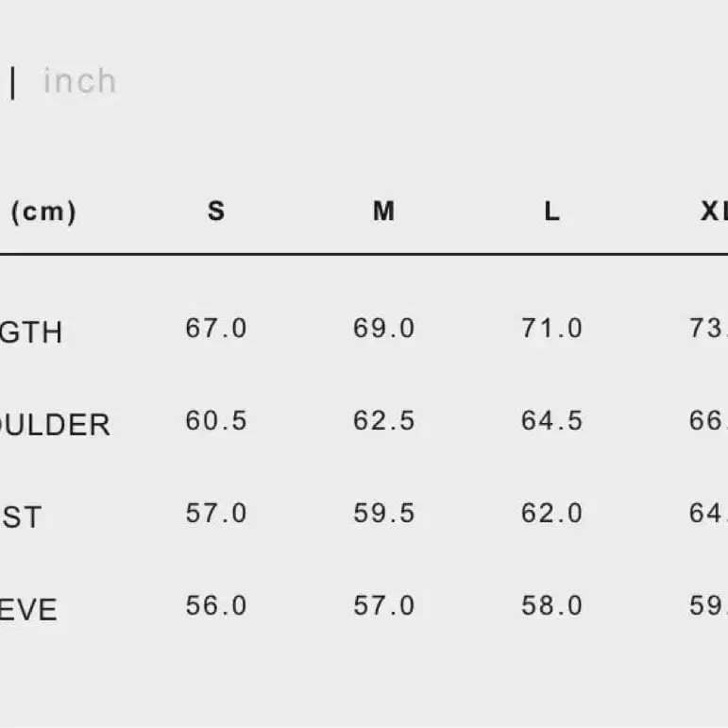The width and height of the screenshot is (728, 728).
Task: Click the 62.0 chest value for L
Action: click(552, 514)
